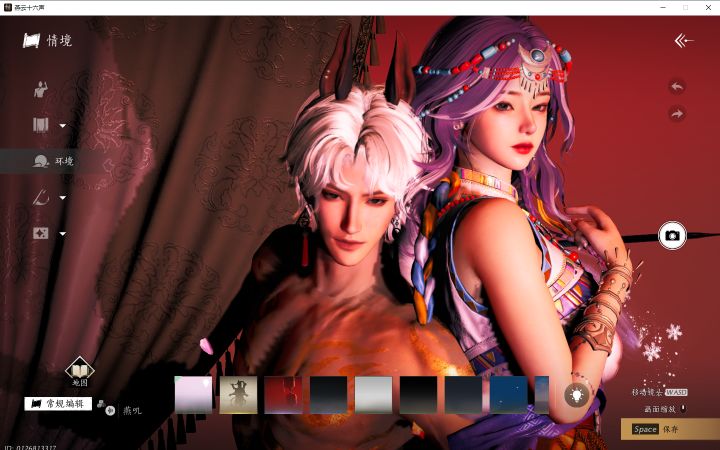Choose the light gray background thumbnail

(x=373, y=395)
